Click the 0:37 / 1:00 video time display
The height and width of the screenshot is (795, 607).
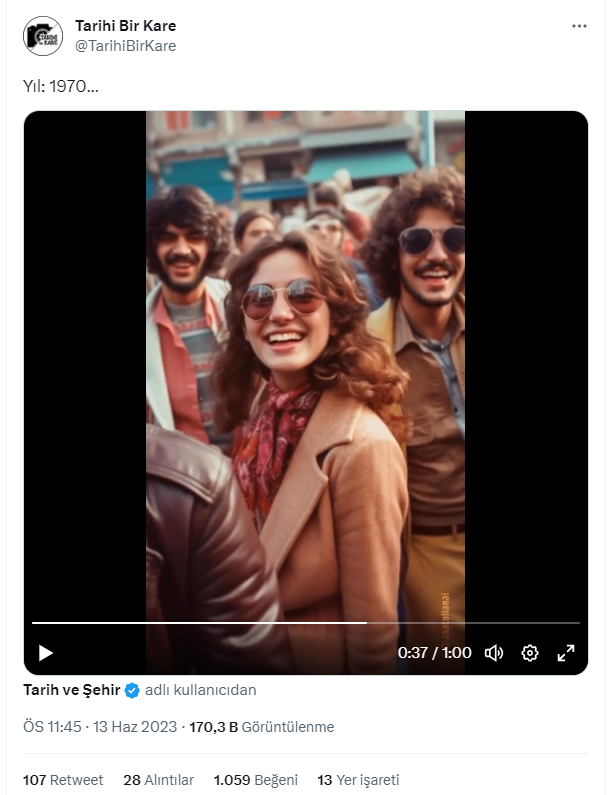(x=434, y=653)
